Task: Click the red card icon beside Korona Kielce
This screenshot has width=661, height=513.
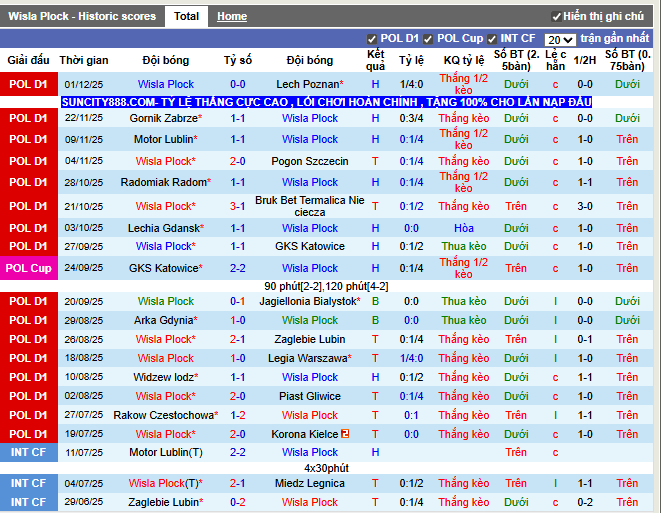Action: click(344, 434)
